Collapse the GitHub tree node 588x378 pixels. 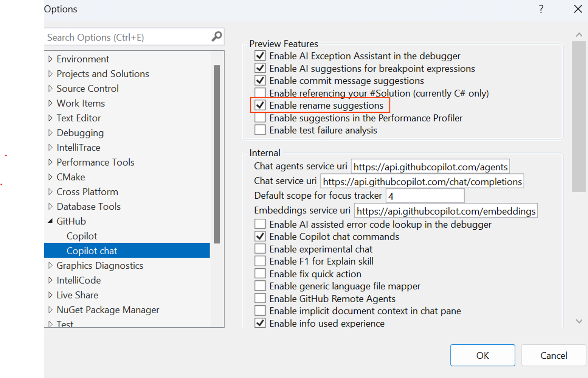(x=50, y=221)
